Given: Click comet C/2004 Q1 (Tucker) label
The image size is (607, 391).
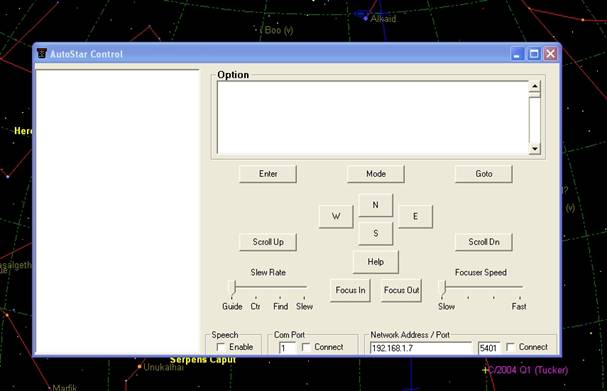Looking at the screenshot, I should (x=528, y=370).
